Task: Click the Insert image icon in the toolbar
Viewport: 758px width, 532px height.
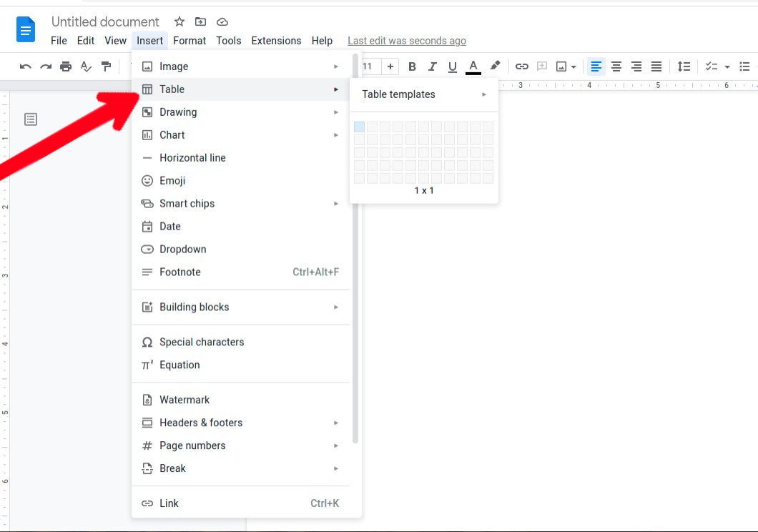Action: (x=561, y=66)
